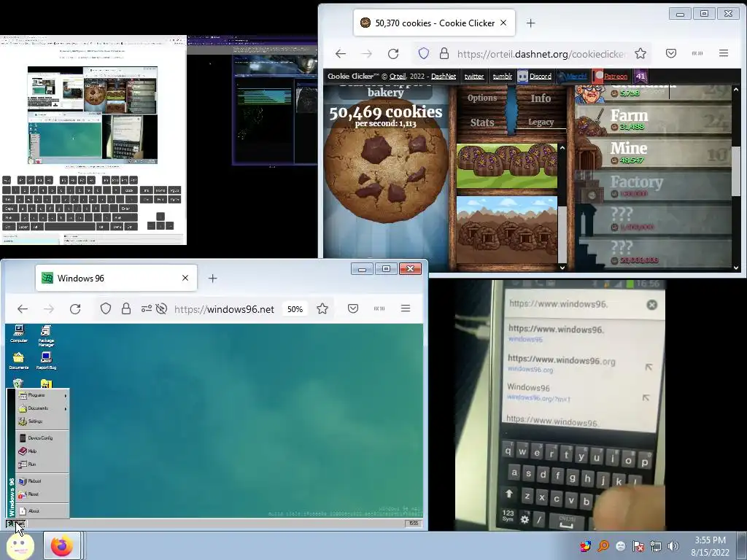Choose About in the Windows 96 start menu

42,511
